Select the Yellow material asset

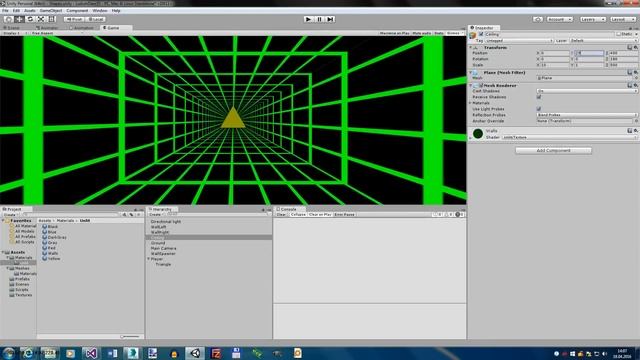tap(51, 259)
